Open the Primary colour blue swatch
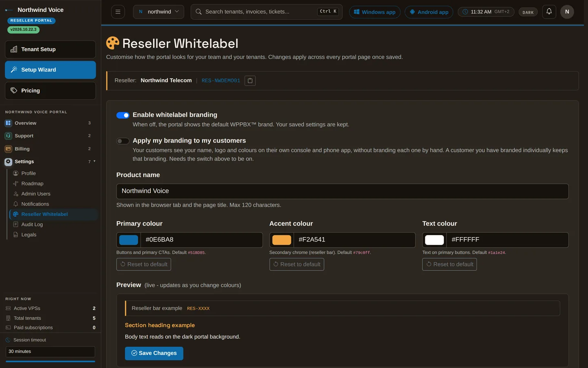 tap(129, 240)
